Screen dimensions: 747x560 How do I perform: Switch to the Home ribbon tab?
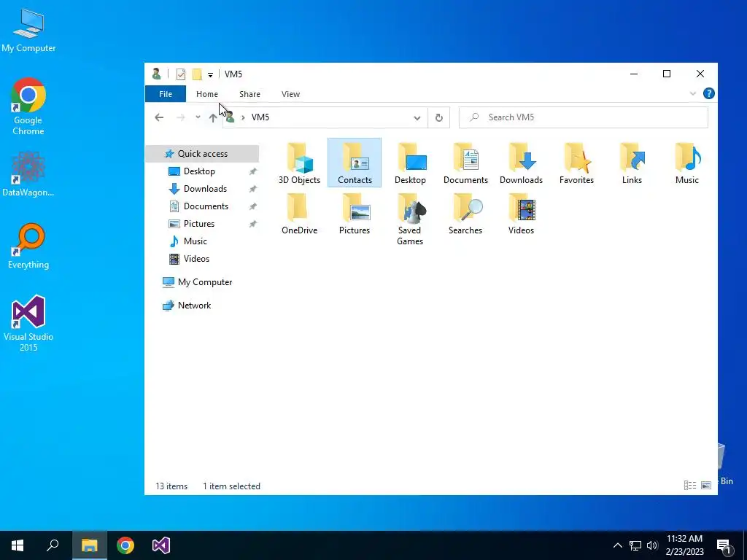(206, 94)
